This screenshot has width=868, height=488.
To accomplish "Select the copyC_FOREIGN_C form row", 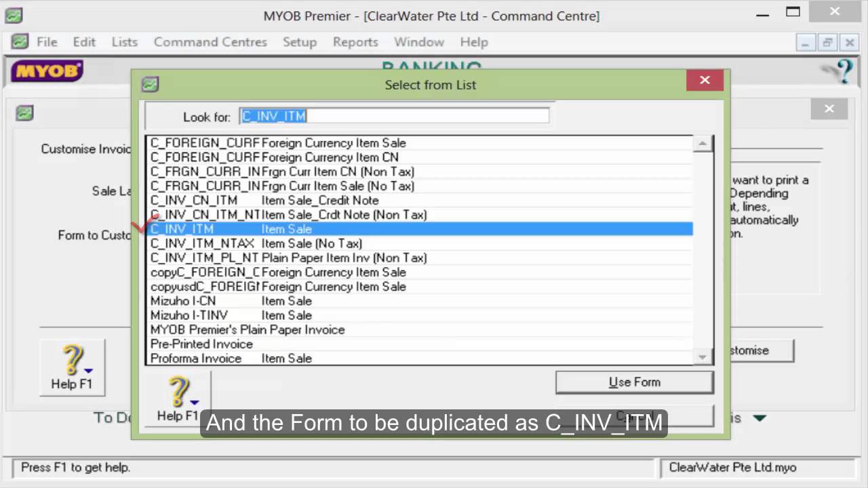I will tap(420, 272).
